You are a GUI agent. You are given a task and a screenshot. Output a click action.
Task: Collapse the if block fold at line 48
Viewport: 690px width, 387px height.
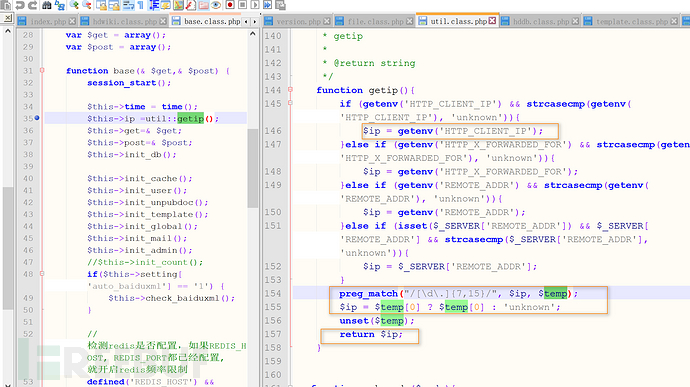pos(42,274)
